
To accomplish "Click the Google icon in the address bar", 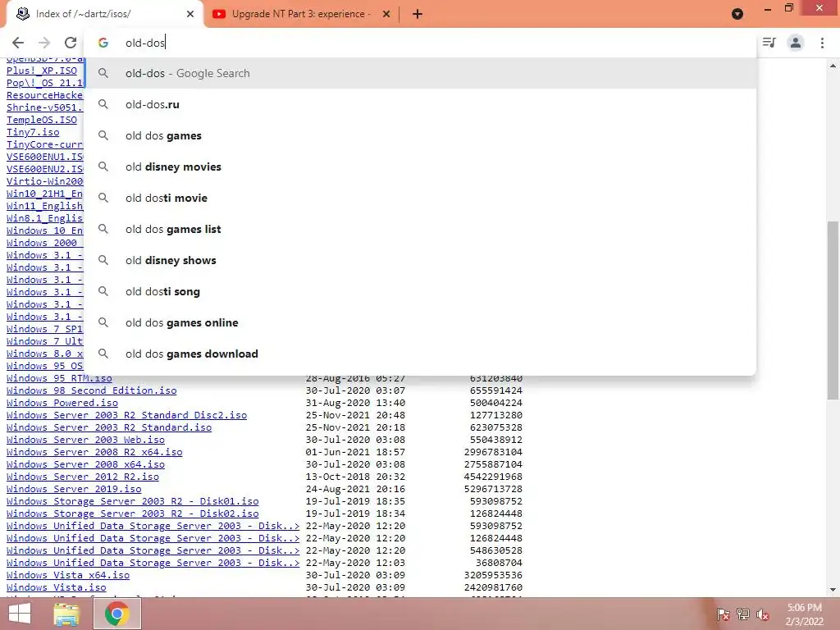I will point(103,43).
